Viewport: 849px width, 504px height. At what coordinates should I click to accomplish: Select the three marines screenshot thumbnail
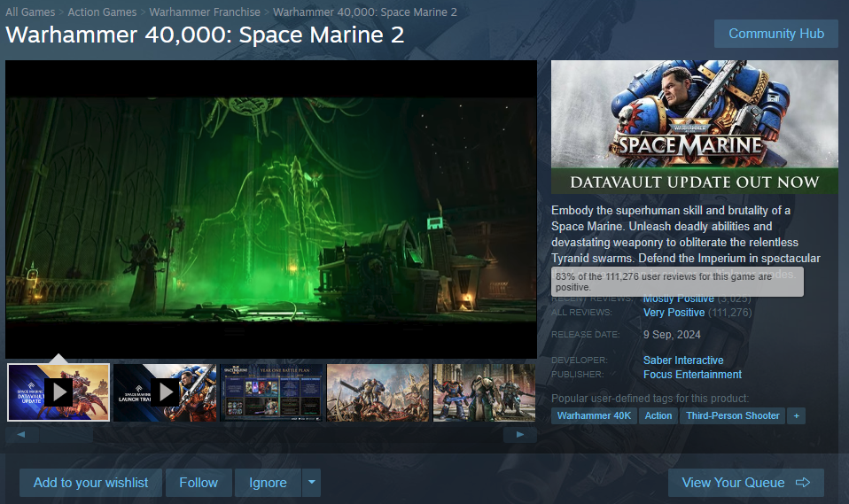484,392
